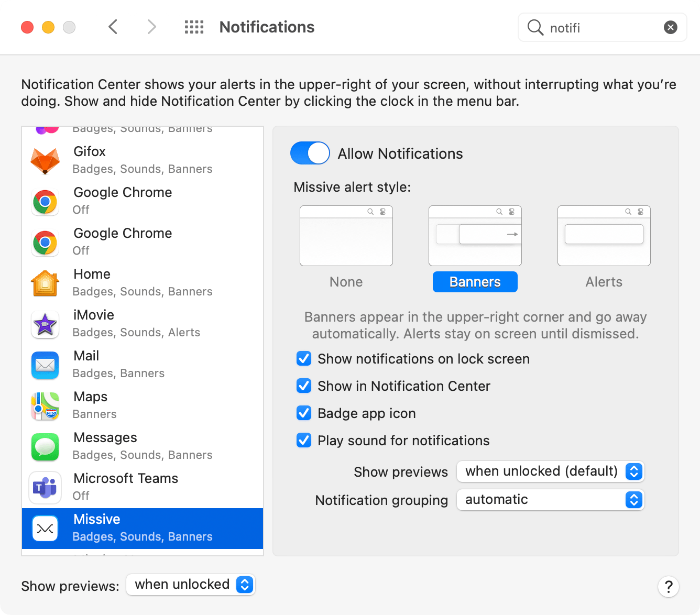
Task: Open the Show previews dropdown
Action: click(550, 471)
